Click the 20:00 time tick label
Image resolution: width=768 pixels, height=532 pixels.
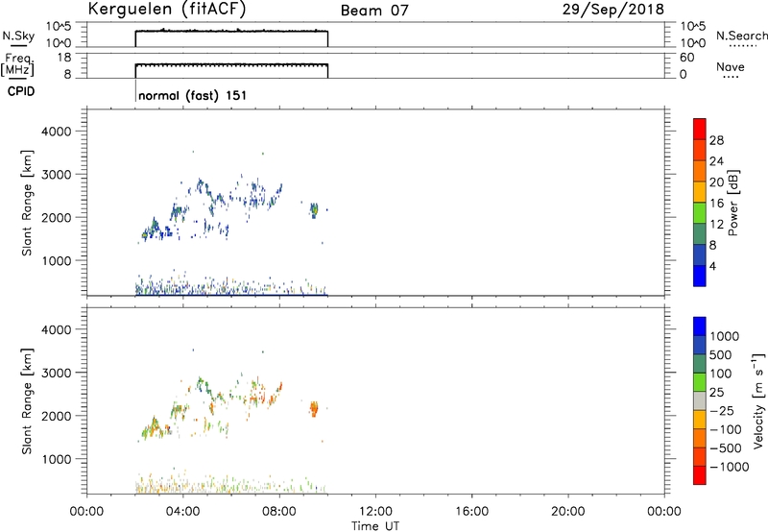(568, 512)
